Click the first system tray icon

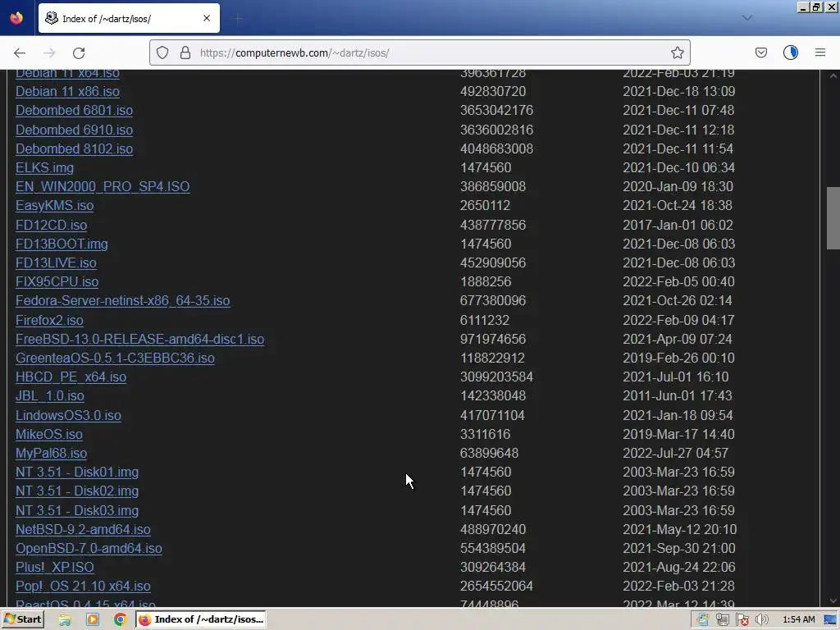(x=702, y=620)
